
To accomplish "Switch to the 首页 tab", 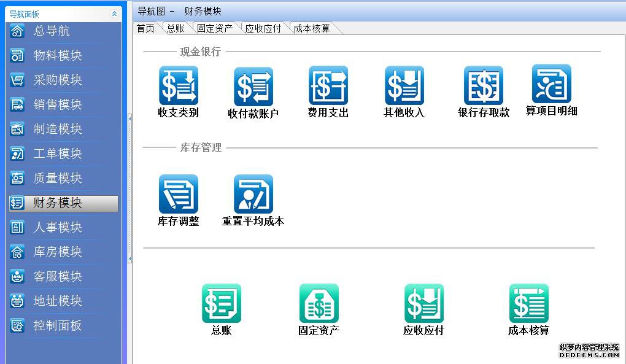I will [145, 28].
